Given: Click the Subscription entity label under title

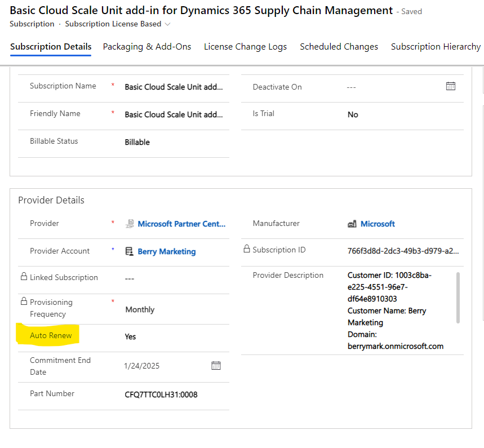Looking at the screenshot, I should click(32, 24).
